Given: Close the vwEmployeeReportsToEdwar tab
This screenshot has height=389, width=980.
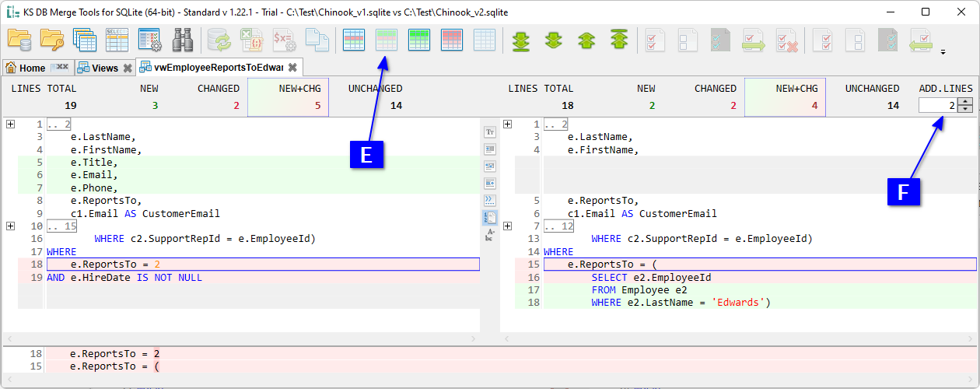Looking at the screenshot, I should tap(292, 68).
